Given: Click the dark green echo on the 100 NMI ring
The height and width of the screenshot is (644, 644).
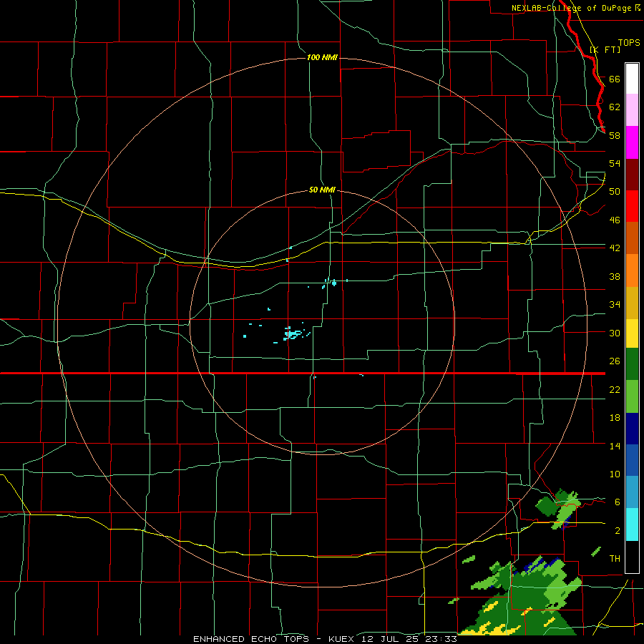Looking at the screenshot, I should (547, 507).
